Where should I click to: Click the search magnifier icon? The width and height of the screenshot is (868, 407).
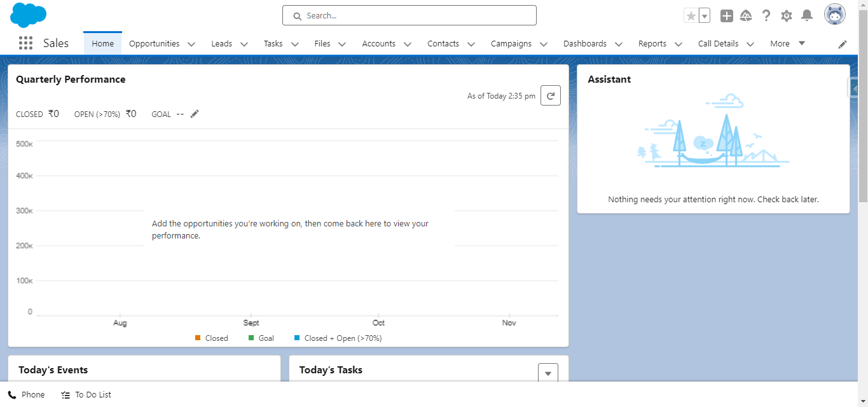click(x=297, y=16)
